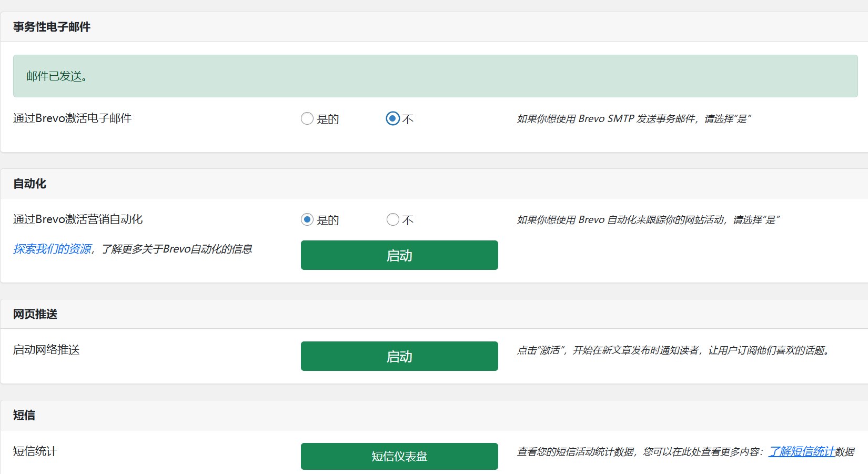Open the 短信仪表盘 button
This screenshot has width=868, height=474.
pos(399,456)
